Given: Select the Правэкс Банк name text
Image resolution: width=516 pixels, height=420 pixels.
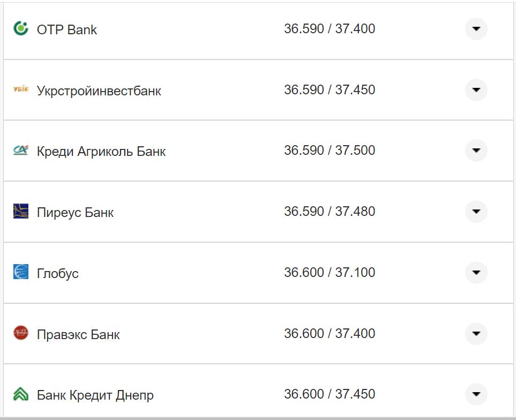Looking at the screenshot, I should tap(78, 334).
